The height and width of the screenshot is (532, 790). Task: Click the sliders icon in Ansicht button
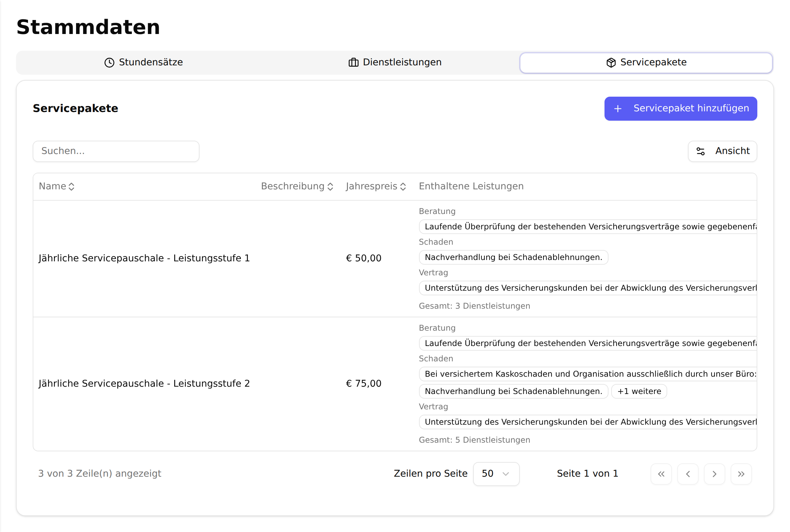700,151
